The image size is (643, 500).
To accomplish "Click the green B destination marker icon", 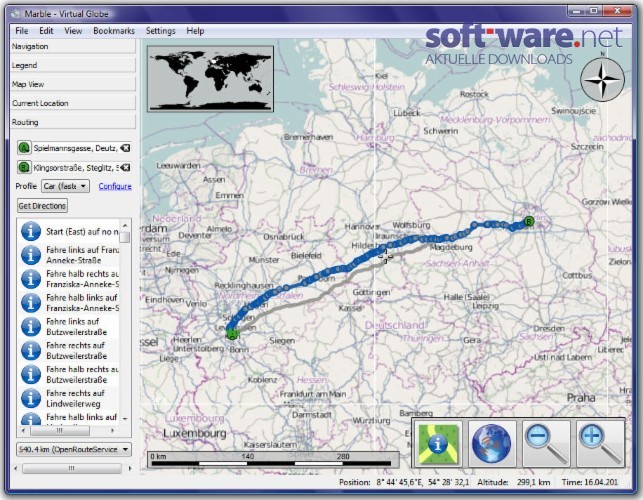I will [24, 167].
